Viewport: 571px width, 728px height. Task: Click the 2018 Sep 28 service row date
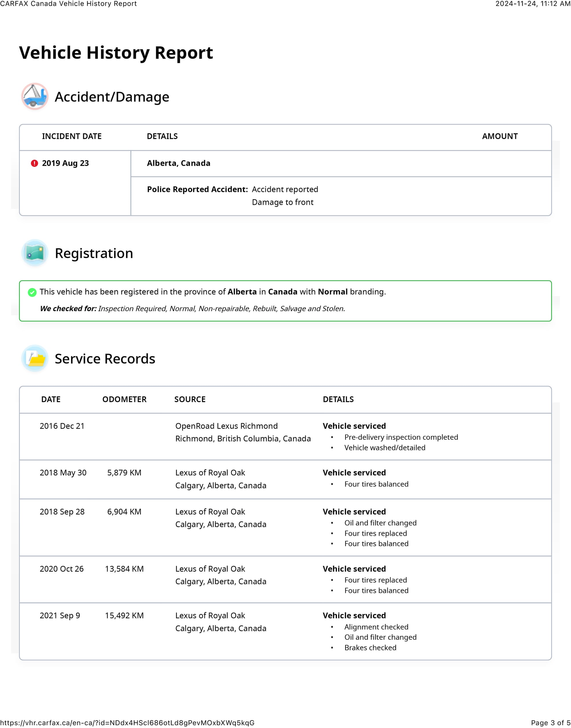tap(62, 511)
